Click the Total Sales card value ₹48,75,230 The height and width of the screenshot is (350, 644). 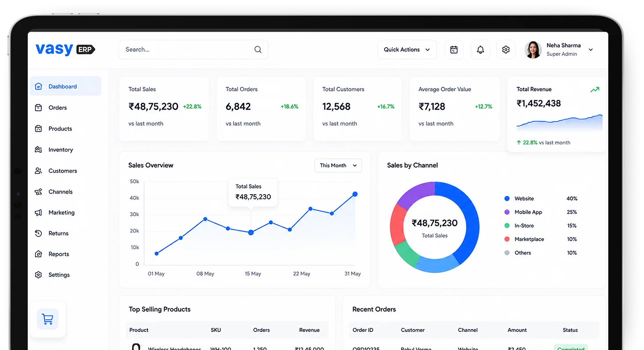click(x=154, y=106)
